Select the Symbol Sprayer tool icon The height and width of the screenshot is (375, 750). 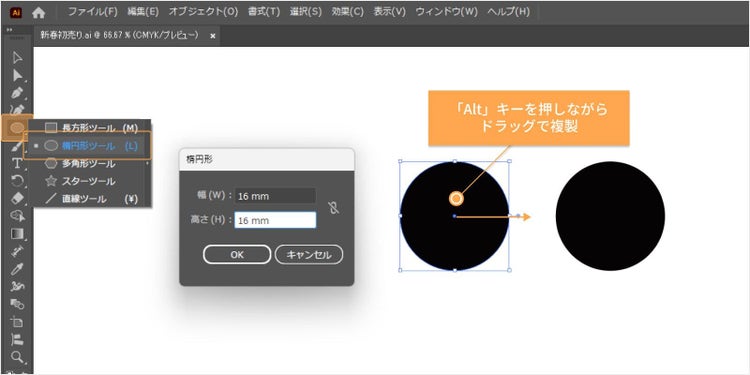pyautogui.click(x=17, y=286)
